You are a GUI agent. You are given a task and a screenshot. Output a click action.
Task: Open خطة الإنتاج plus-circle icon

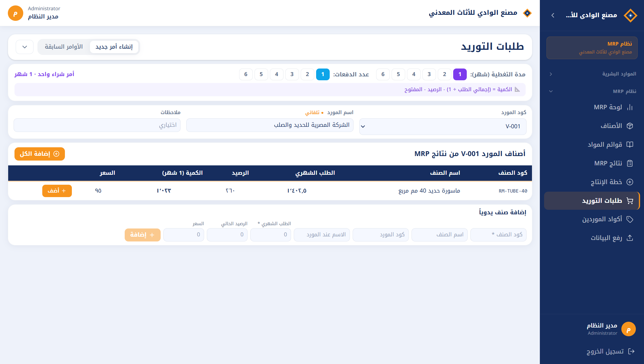coord(630,182)
